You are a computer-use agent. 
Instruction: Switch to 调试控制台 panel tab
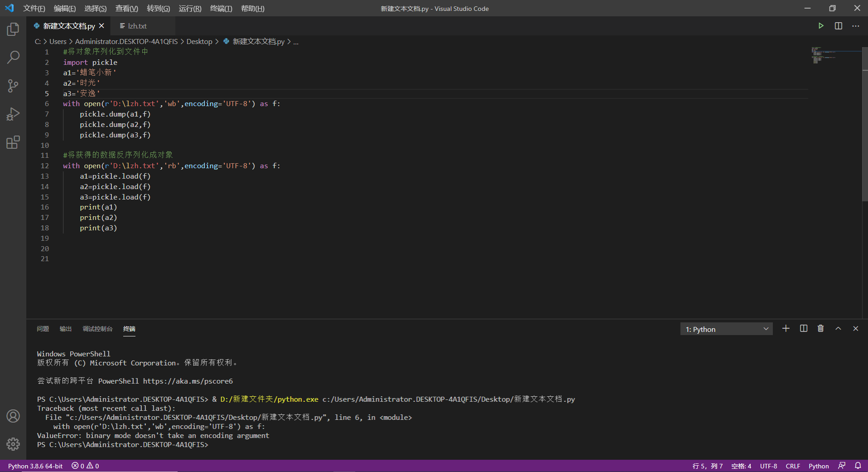[97, 329]
